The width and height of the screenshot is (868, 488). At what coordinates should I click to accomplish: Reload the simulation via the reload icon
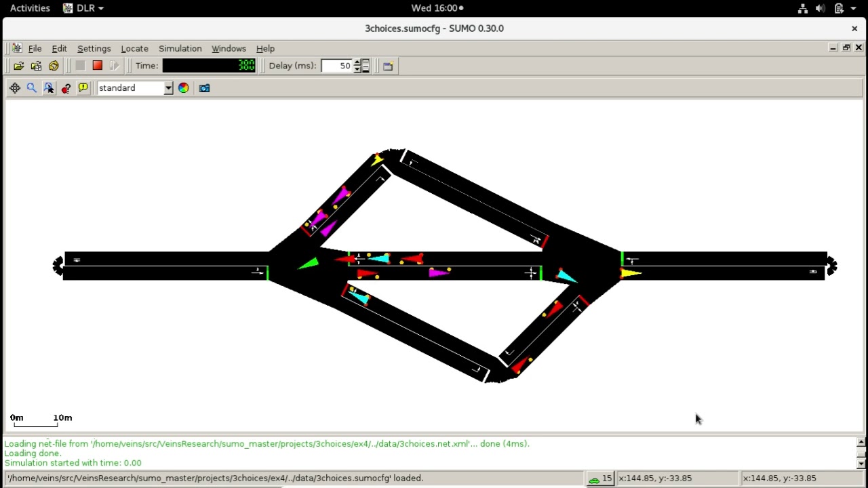(54, 66)
